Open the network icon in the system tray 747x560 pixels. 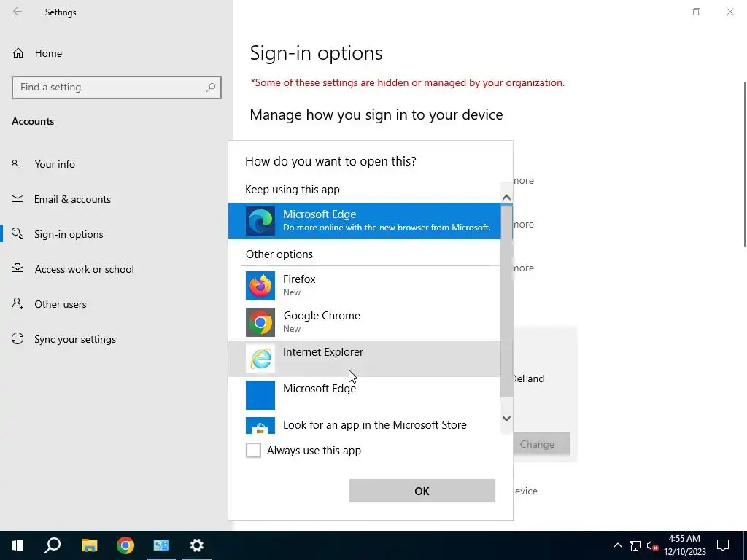click(x=635, y=545)
